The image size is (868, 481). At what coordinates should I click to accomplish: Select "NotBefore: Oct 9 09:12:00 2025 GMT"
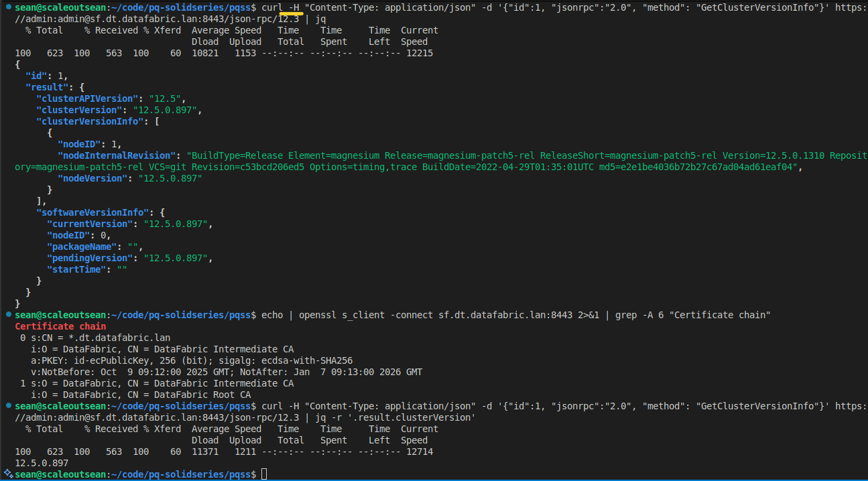pos(134,372)
